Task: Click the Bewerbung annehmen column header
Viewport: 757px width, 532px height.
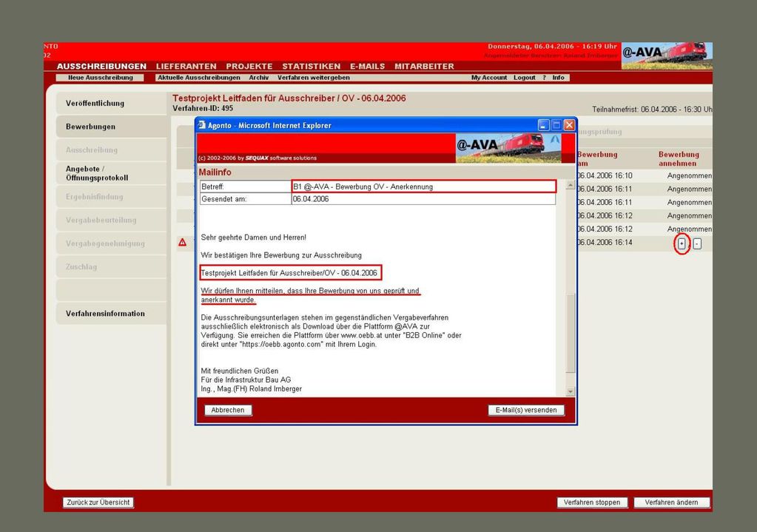Action: pos(679,159)
